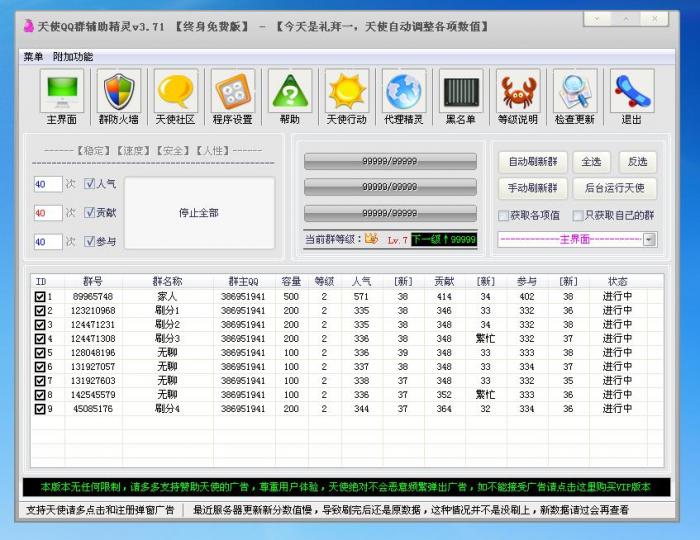Click 支持天使请多点击和注册弹窗广告 status text
700x540 pixels.
[x=100, y=510]
